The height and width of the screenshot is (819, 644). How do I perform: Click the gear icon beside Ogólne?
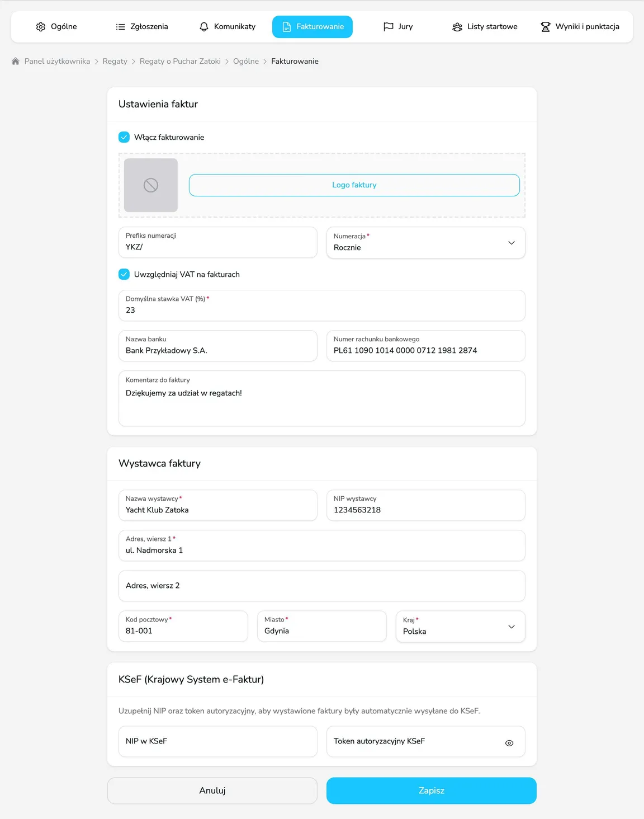click(x=41, y=27)
